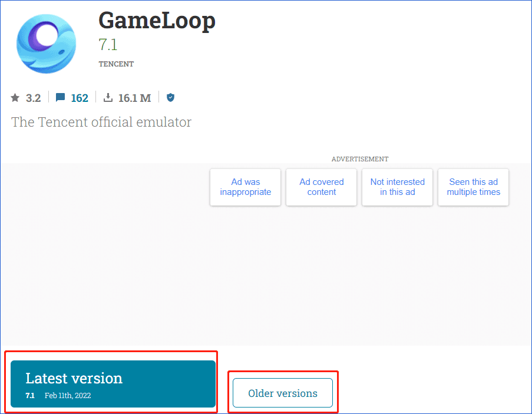This screenshot has width=532, height=414.
Task: Click the download count arrow icon
Action: coord(108,98)
